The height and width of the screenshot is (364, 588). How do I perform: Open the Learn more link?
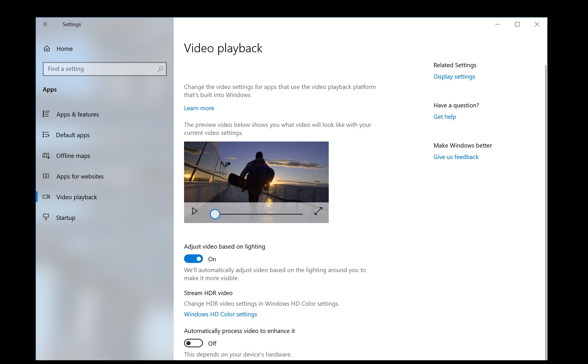pos(199,108)
